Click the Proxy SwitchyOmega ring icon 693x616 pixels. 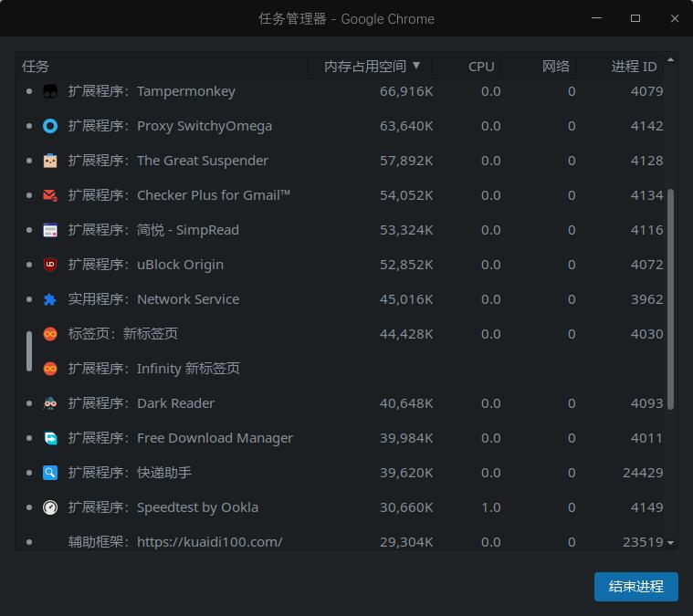click(x=50, y=126)
